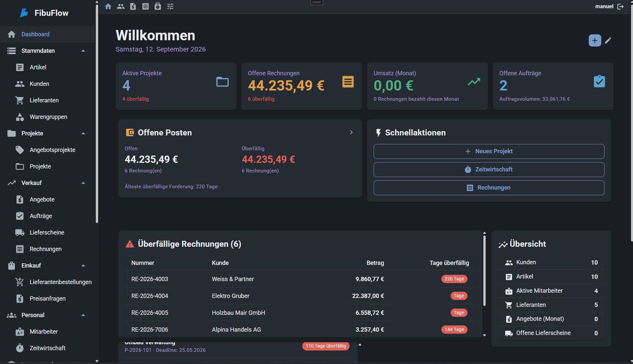Click the chart icon beside Übersicht
This screenshot has width=633, height=364.
point(503,245)
